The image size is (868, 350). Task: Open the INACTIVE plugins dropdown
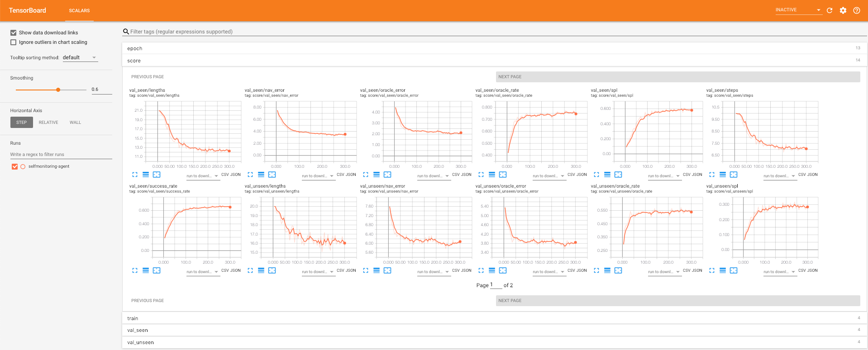coord(798,10)
